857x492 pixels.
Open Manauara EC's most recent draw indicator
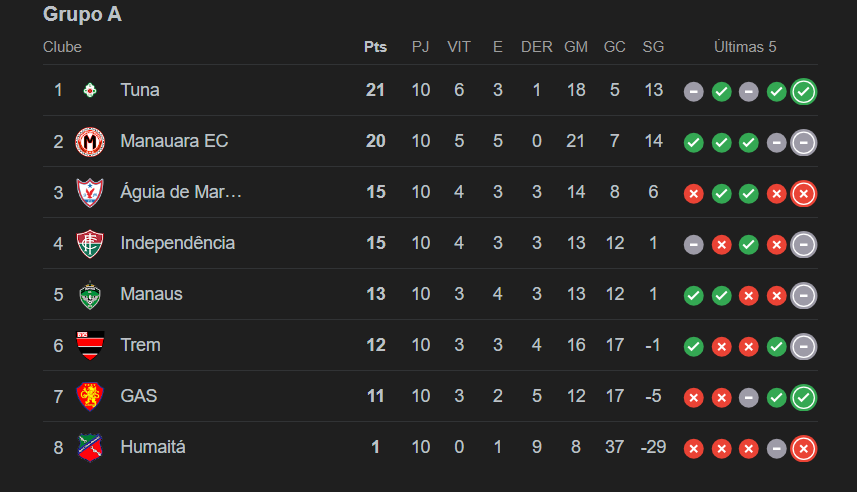coord(803,143)
